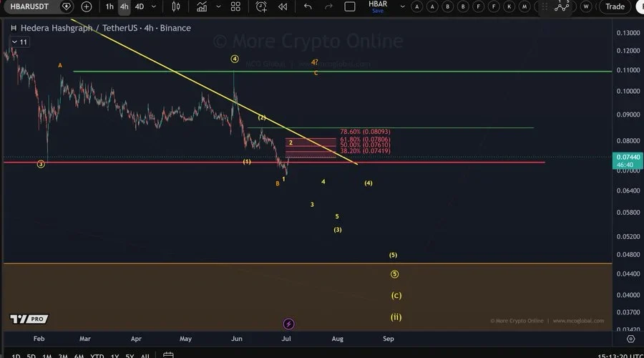The image size is (644, 358).
Task: Click the Aug label on the time axis
Action: pyautogui.click(x=337, y=339)
